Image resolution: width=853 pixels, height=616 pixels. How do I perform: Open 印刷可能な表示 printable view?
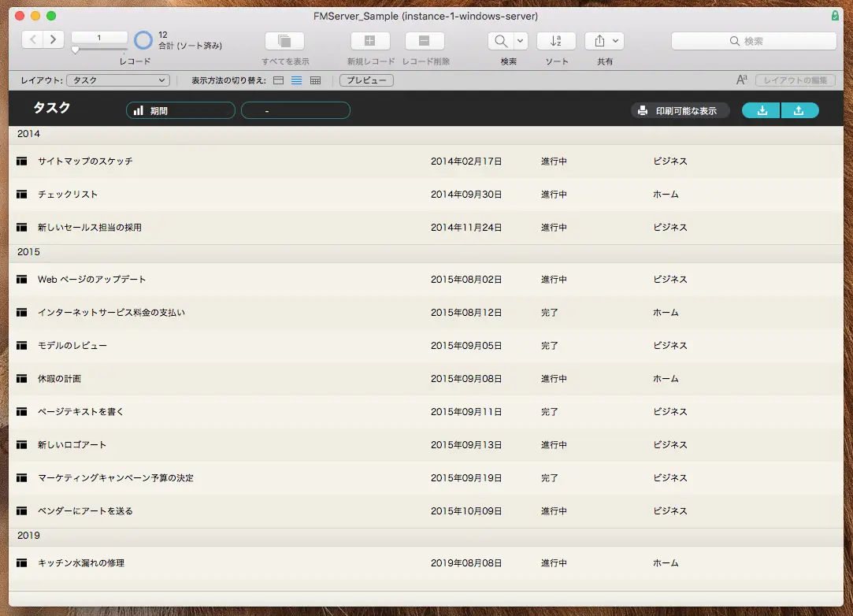click(x=679, y=110)
